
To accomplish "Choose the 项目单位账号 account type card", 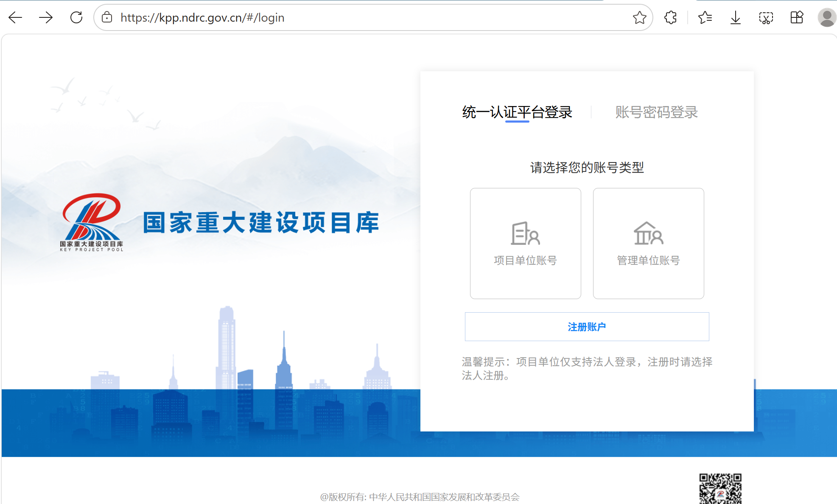I will (x=525, y=244).
